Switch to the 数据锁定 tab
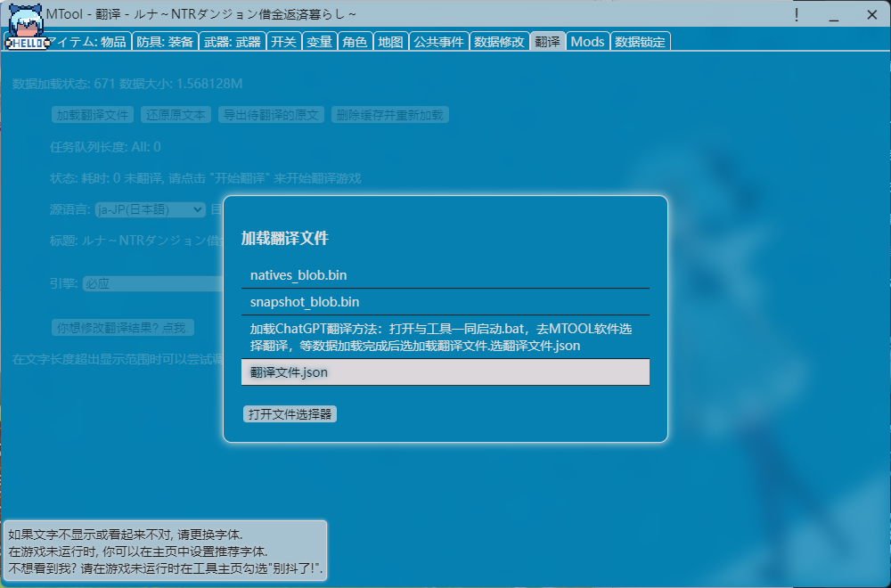891x588 pixels. (x=641, y=42)
